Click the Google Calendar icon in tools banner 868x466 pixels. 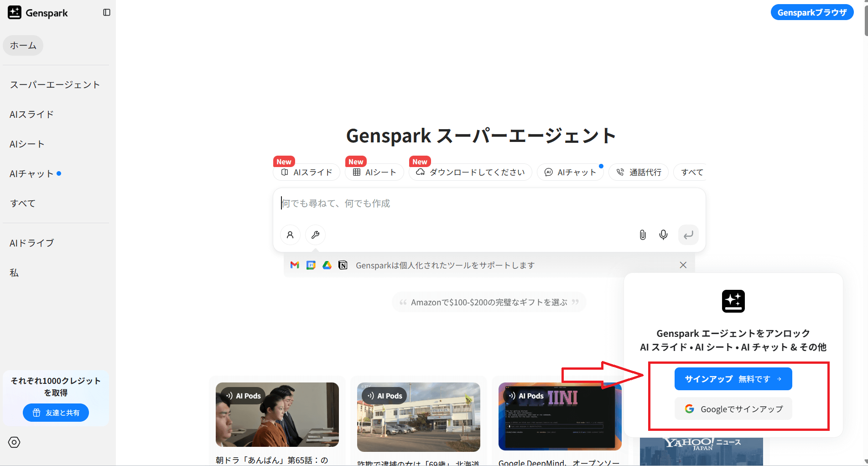pos(311,265)
